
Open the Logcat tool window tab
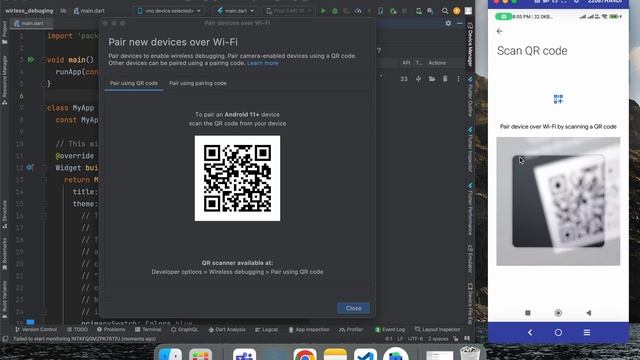[x=266, y=329]
